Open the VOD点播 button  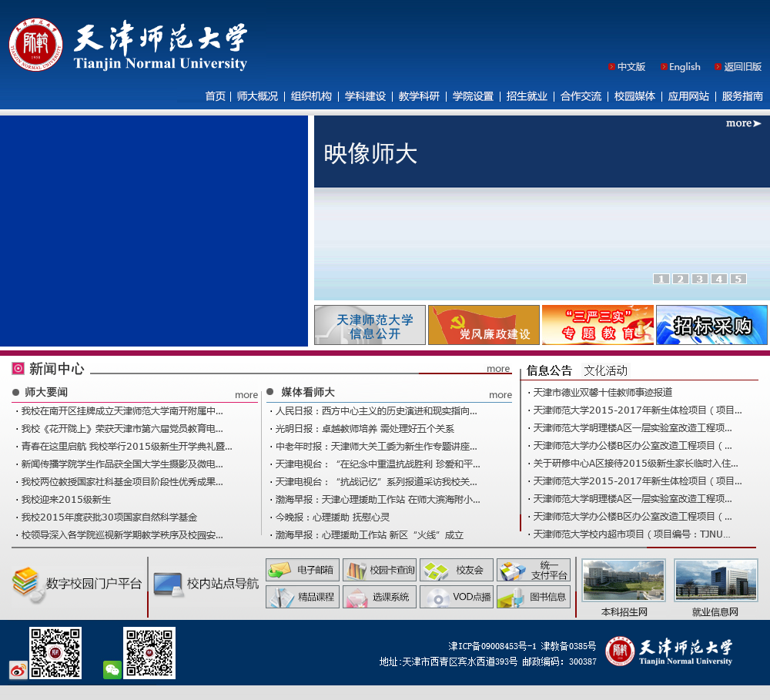[x=457, y=597]
